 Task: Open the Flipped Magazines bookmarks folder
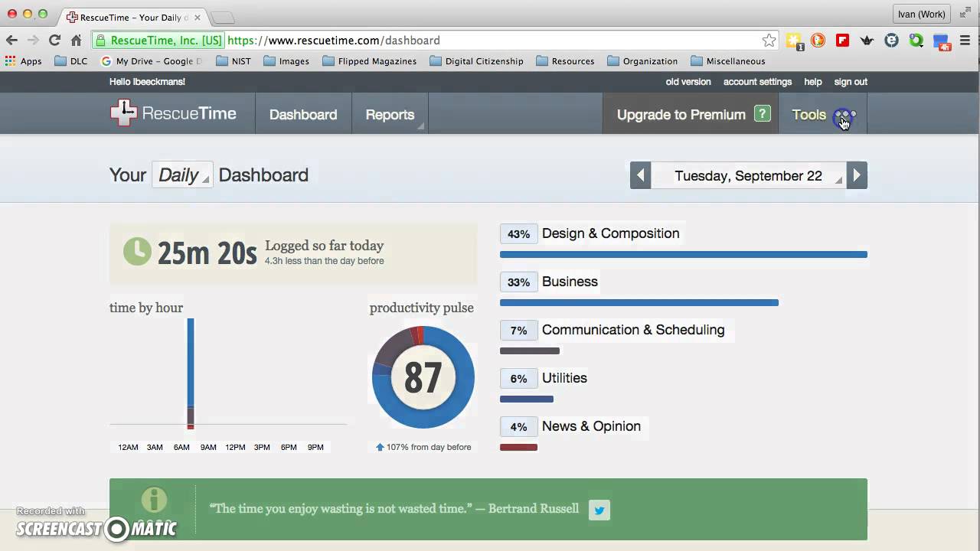click(370, 61)
